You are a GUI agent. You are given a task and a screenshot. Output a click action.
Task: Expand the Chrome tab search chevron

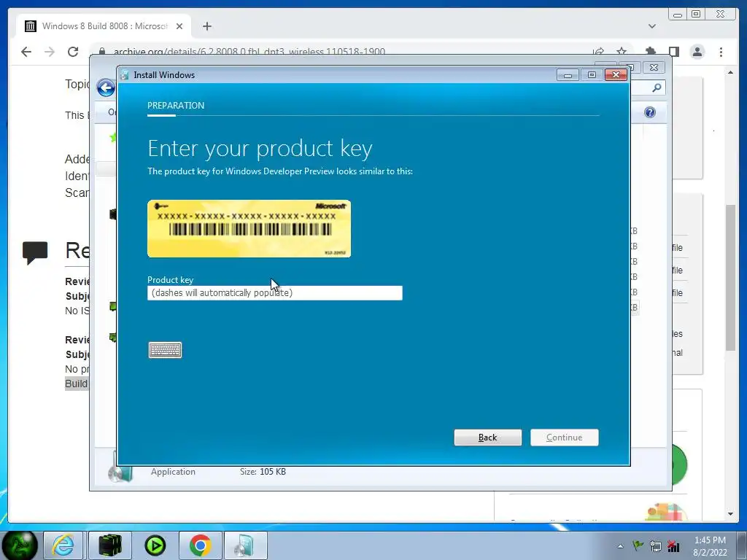pyautogui.click(x=652, y=26)
